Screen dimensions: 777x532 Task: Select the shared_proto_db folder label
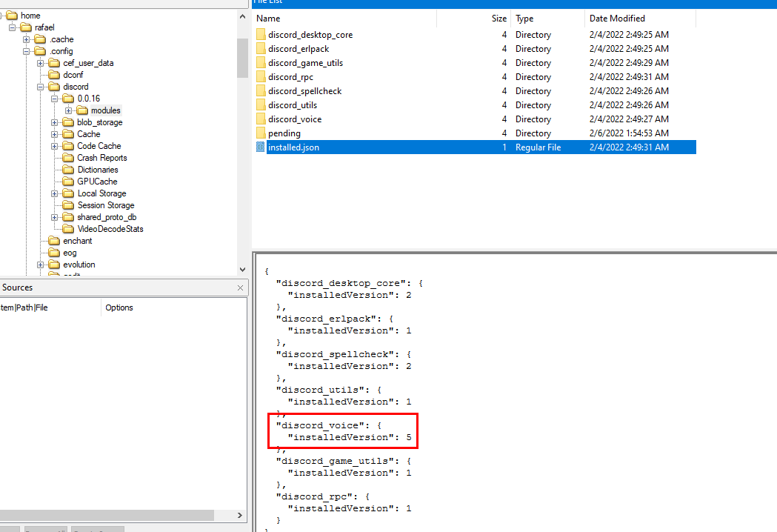coord(107,217)
